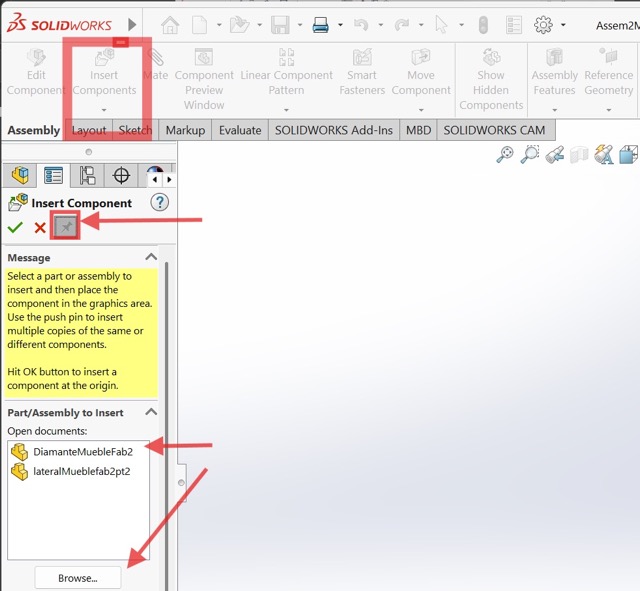Switch to the Assembly tab
The image size is (640, 591).
pos(33,130)
